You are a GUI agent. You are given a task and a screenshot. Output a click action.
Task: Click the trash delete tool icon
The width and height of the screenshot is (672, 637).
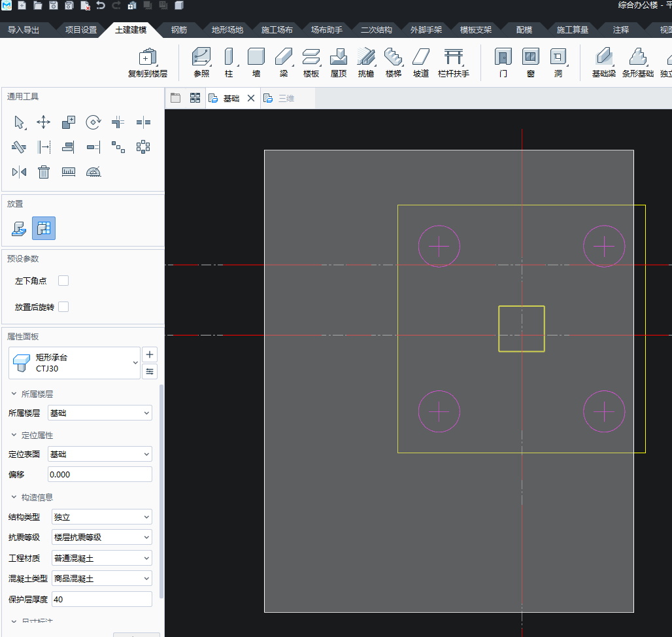(x=43, y=172)
